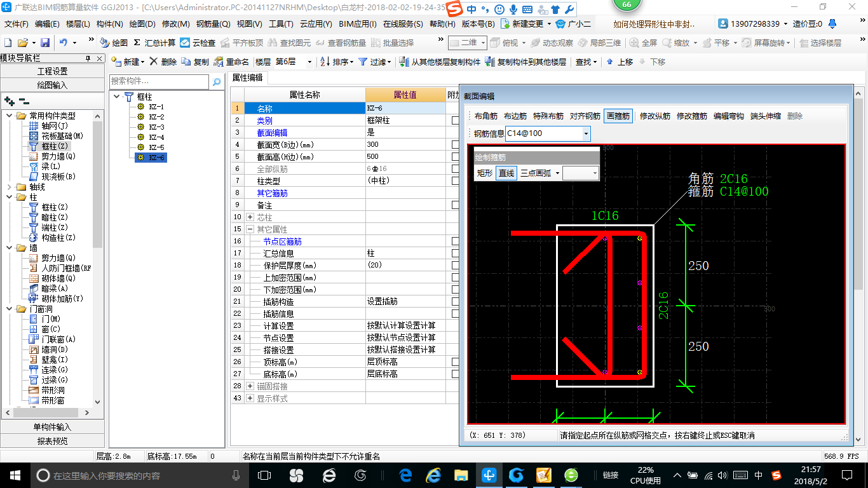Expand the 芯柱 property group

pyautogui.click(x=249, y=217)
